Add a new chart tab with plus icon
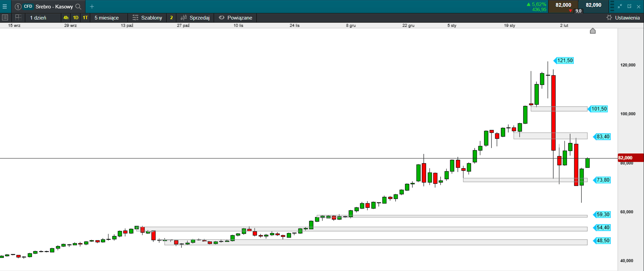644x271 pixels. tap(92, 6)
